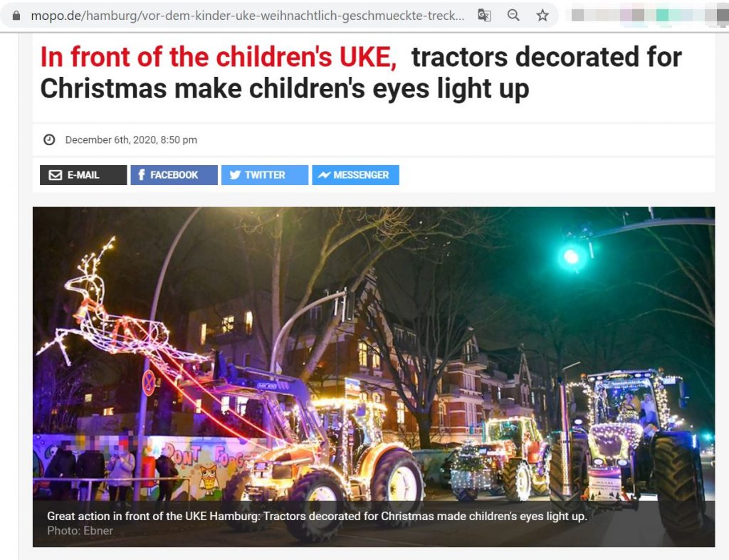Click the padlock site security icon
The image size is (729, 560).
pyautogui.click(x=16, y=16)
